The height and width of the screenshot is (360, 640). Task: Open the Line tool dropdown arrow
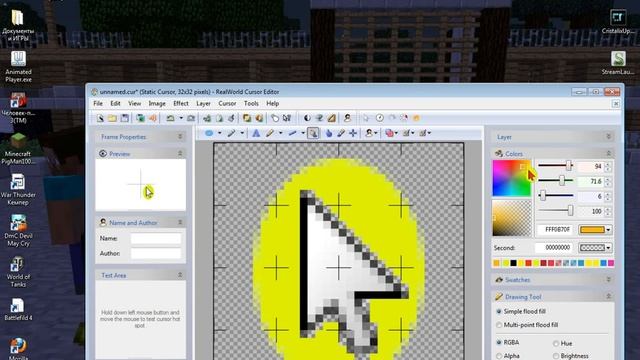pyautogui.click(x=303, y=133)
